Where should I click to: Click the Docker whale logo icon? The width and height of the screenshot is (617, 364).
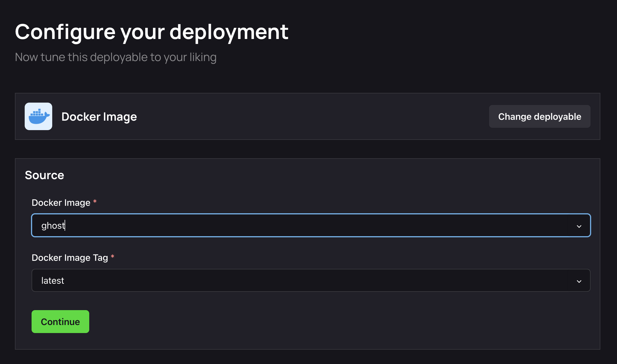point(38,116)
